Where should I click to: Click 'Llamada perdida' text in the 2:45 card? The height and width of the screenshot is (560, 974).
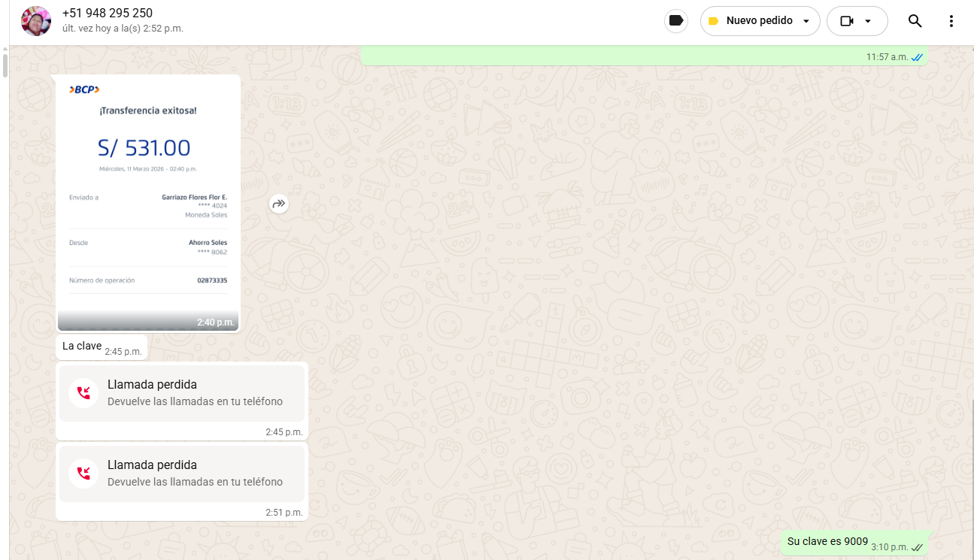(152, 385)
